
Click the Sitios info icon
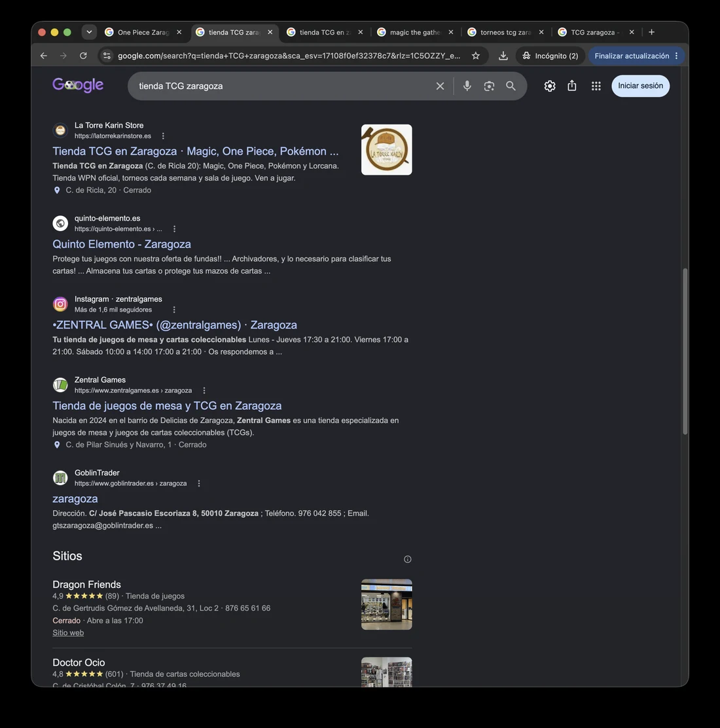(x=408, y=559)
